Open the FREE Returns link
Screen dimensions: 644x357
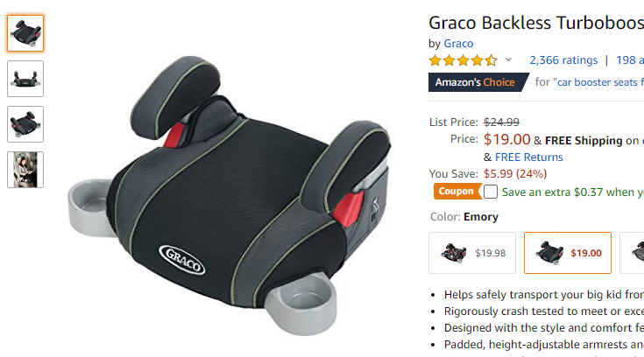coord(529,157)
